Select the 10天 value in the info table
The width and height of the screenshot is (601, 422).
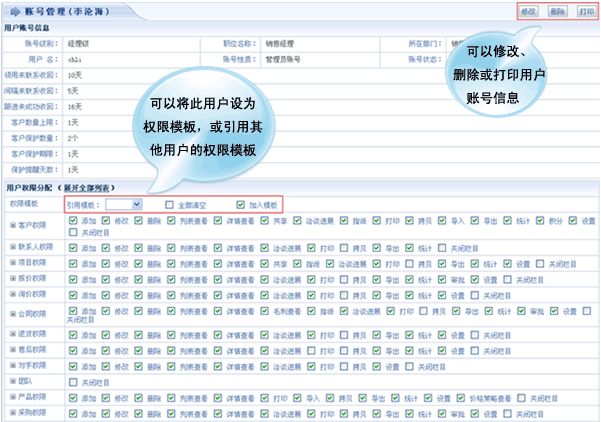tap(75, 75)
